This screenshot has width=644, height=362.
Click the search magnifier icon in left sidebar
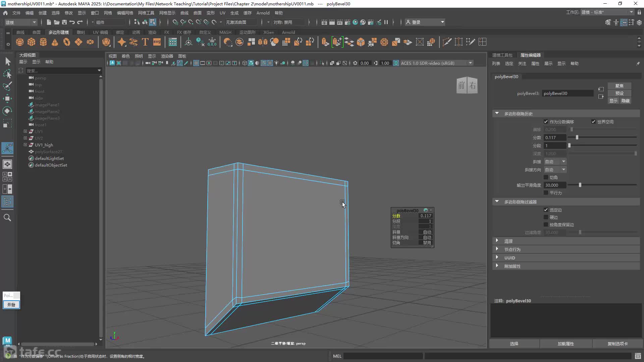(x=7, y=218)
